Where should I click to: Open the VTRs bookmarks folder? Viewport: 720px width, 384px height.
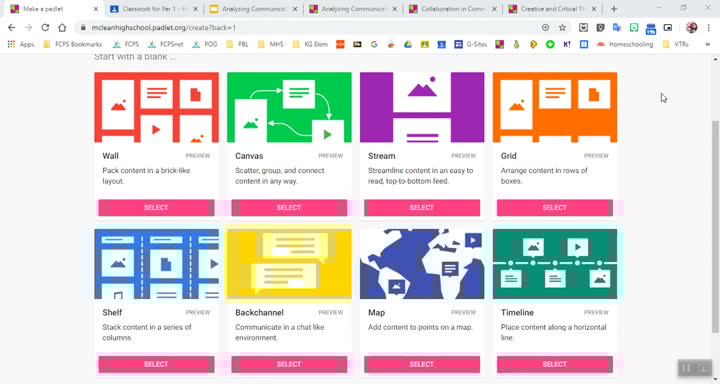[676, 44]
